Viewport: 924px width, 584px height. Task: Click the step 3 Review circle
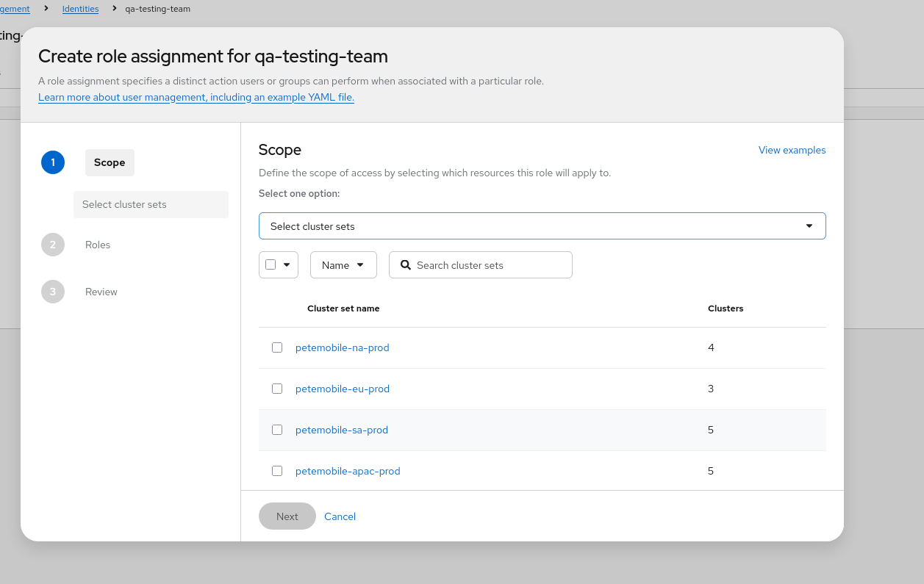[x=53, y=292]
